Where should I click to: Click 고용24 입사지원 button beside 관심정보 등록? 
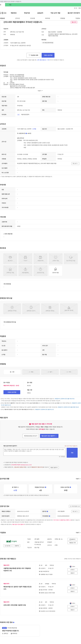tap(48, 55)
